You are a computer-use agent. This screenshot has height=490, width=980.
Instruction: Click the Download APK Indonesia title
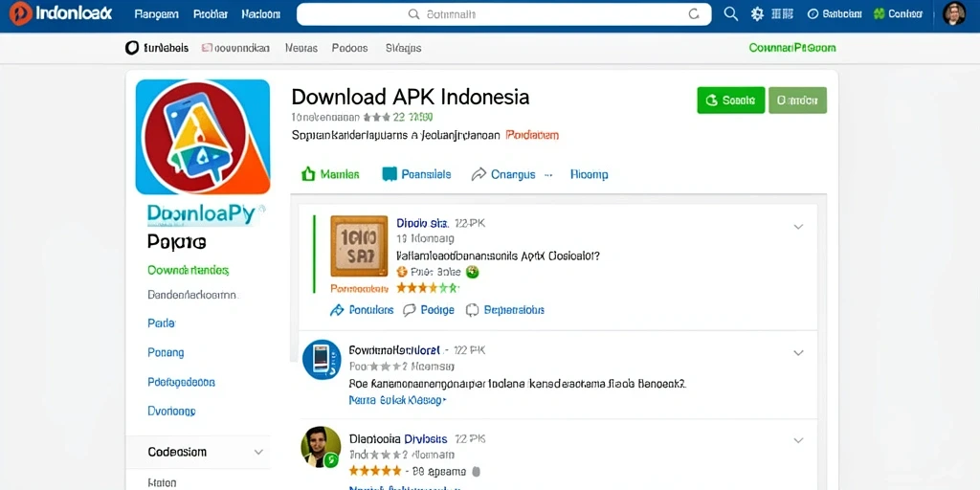[410, 97]
